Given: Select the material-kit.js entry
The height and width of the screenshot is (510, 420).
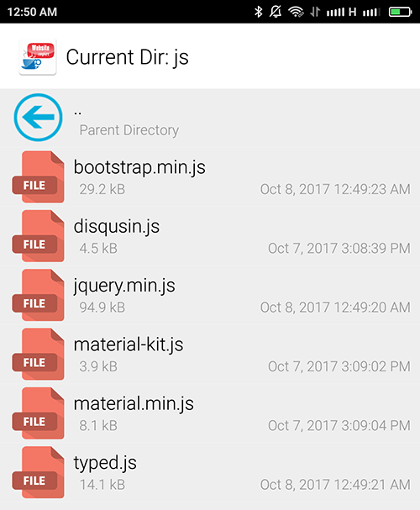Looking at the screenshot, I should click(x=210, y=355).
